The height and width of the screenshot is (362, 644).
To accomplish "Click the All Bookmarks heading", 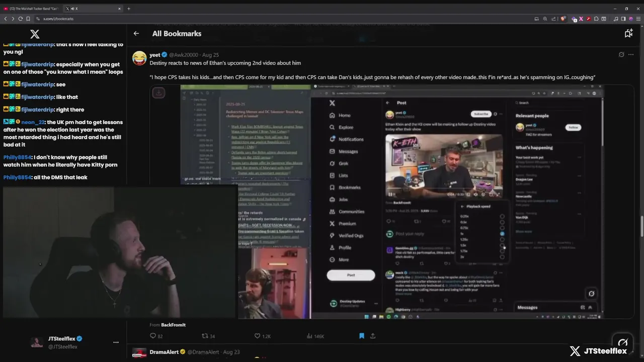I will pyautogui.click(x=177, y=34).
